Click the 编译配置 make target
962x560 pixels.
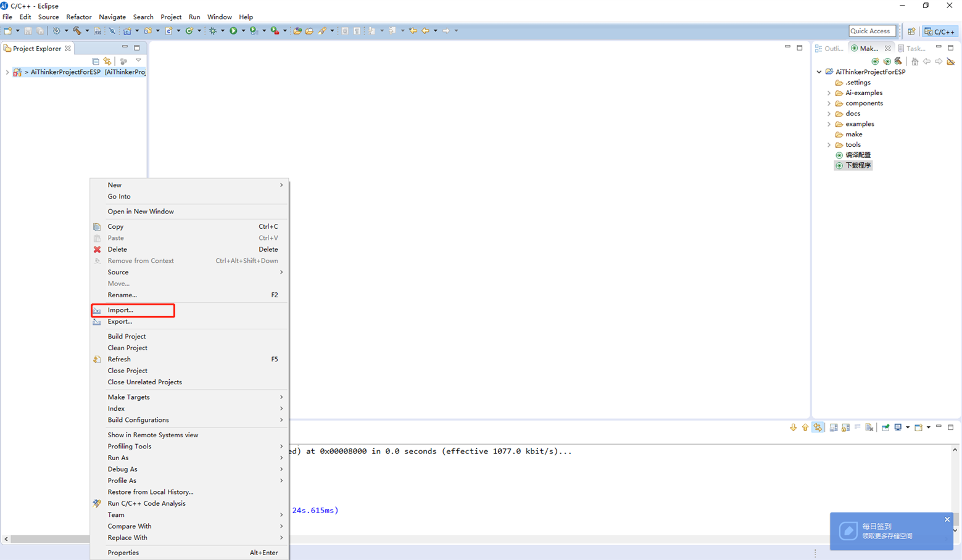point(853,155)
